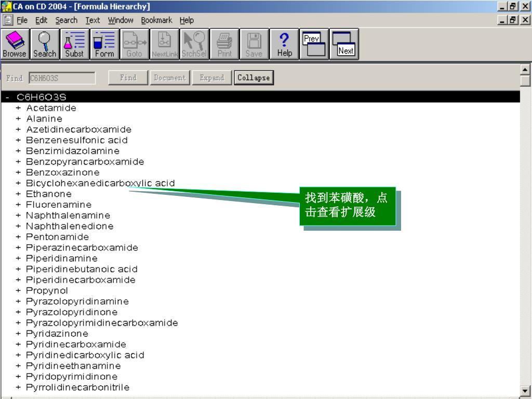The image size is (532, 399).
Task: Select the Piperidinebutanoic acid text
Action: click(82, 269)
